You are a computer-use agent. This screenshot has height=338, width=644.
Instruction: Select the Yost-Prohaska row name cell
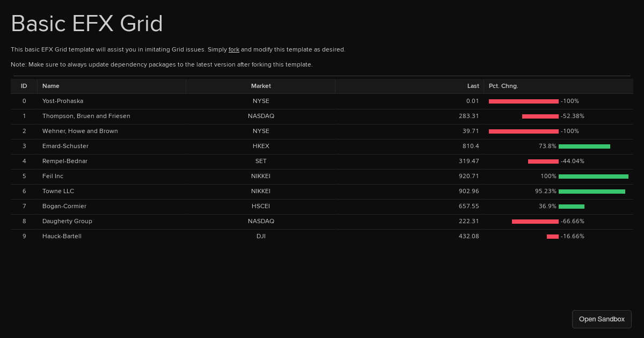click(x=63, y=101)
